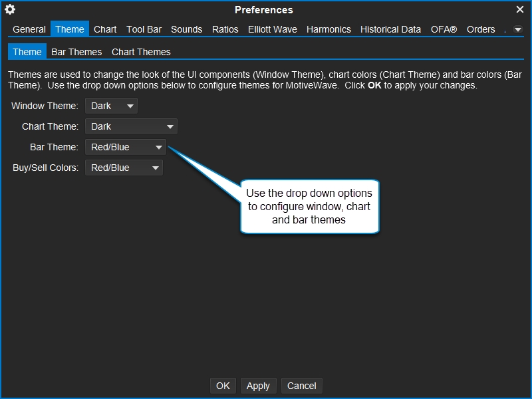
Task: Open the Orders tab
Action: [480, 29]
